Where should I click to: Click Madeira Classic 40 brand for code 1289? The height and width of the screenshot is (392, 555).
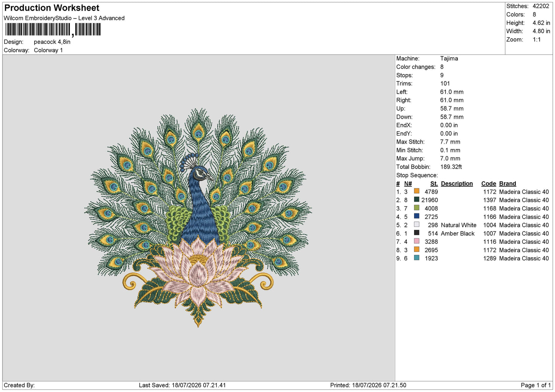coord(524,258)
